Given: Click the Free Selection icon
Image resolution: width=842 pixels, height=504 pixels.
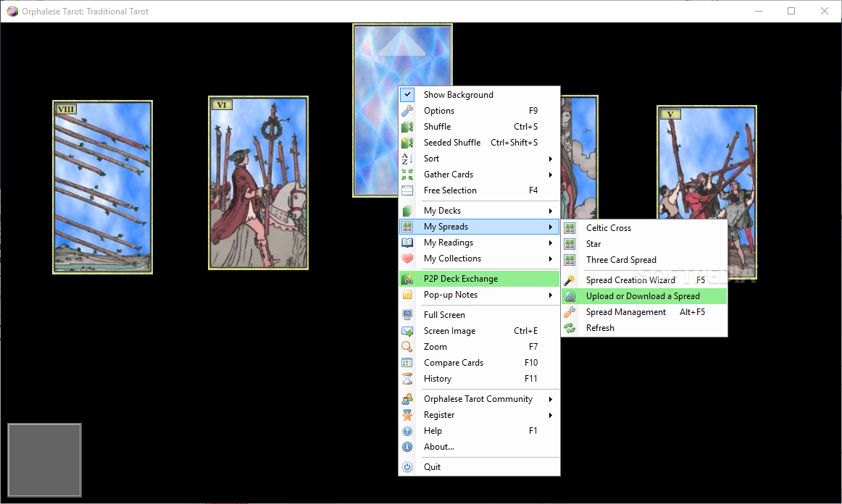Looking at the screenshot, I should pos(407,190).
